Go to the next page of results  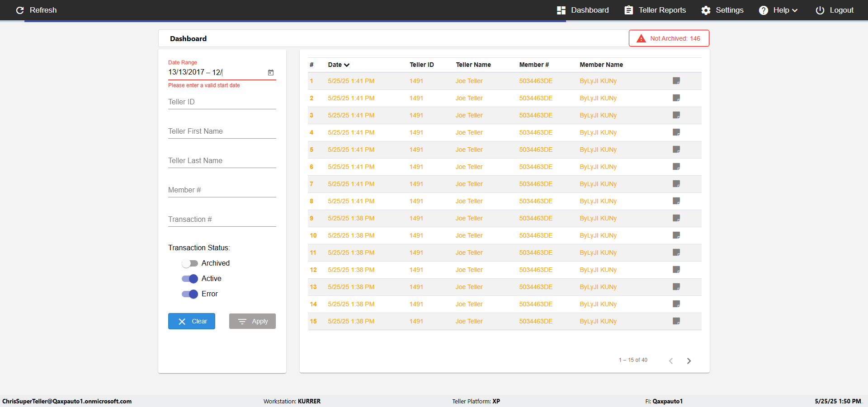coord(689,360)
